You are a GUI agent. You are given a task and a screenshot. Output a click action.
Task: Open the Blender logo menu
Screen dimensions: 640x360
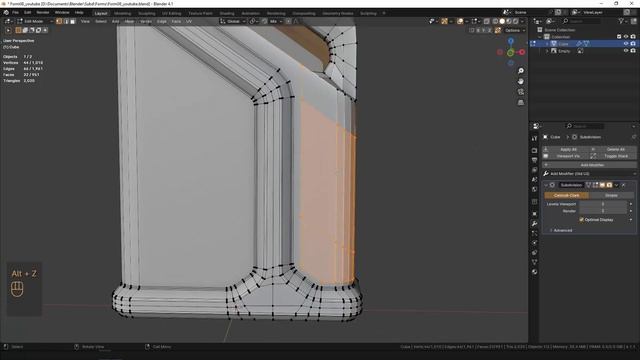pyautogui.click(x=6, y=13)
